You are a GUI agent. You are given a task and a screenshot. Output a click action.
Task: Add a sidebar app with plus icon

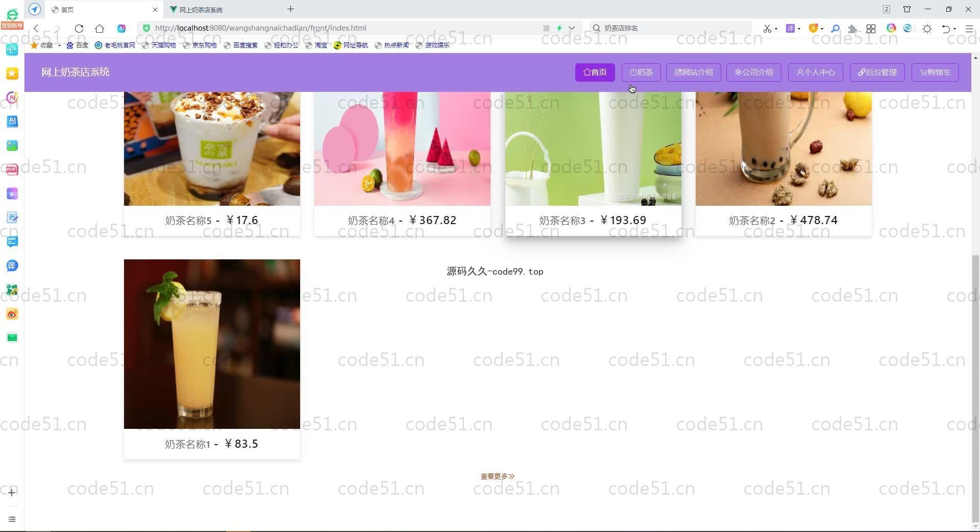click(x=12, y=493)
